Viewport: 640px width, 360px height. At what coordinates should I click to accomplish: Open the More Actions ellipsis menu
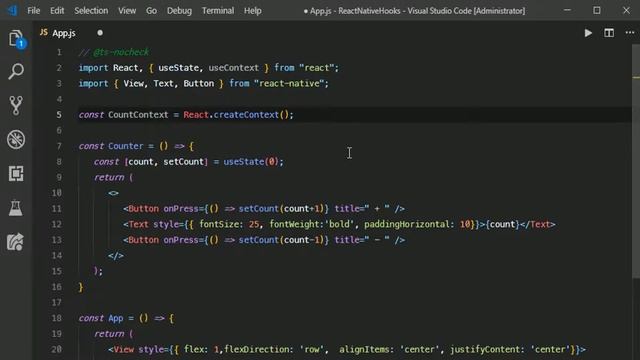pos(630,33)
